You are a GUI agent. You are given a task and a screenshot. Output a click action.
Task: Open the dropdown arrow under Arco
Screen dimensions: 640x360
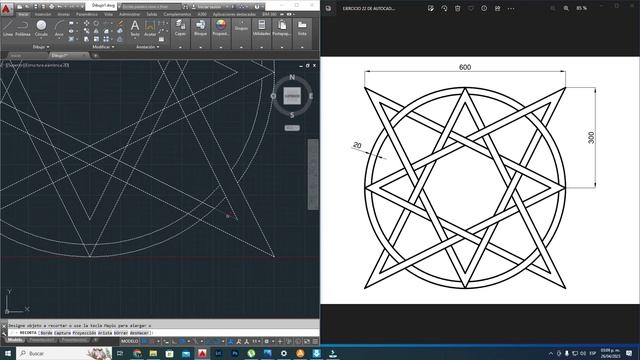[x=59, y=38]
